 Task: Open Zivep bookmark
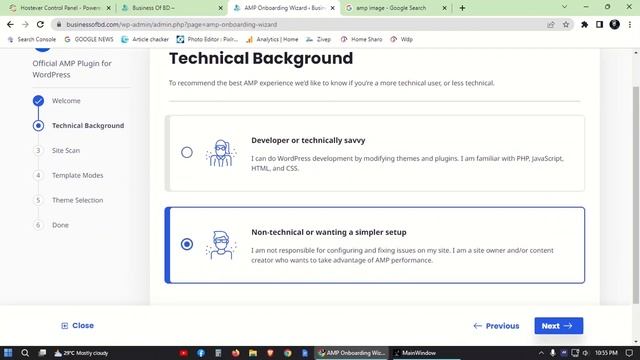coord(318,40)
